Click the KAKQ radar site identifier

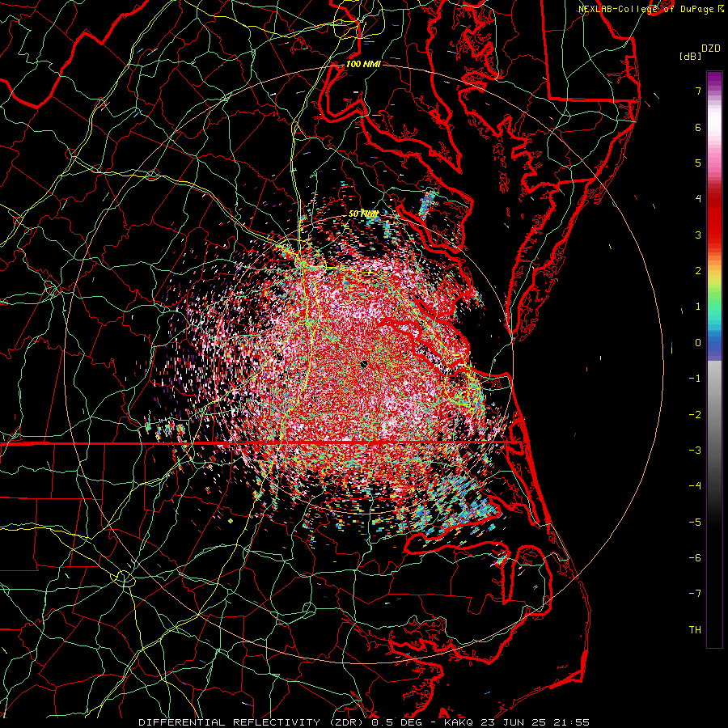[459, 722]
